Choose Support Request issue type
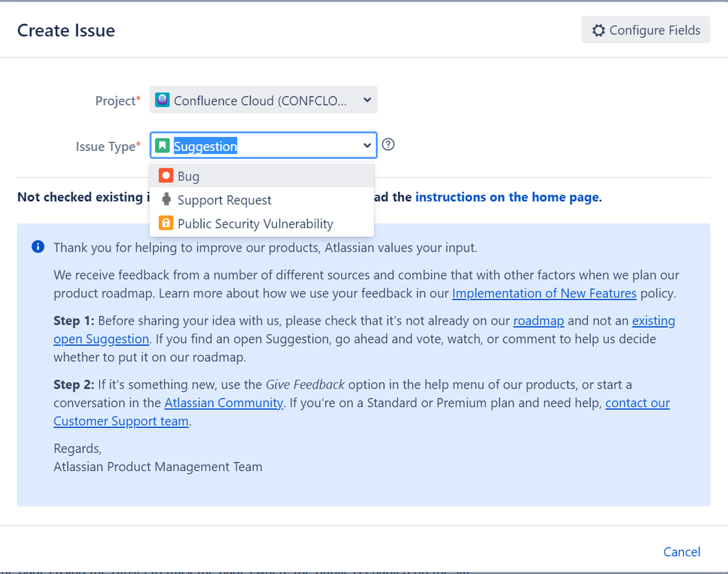 tap(262, 200)
